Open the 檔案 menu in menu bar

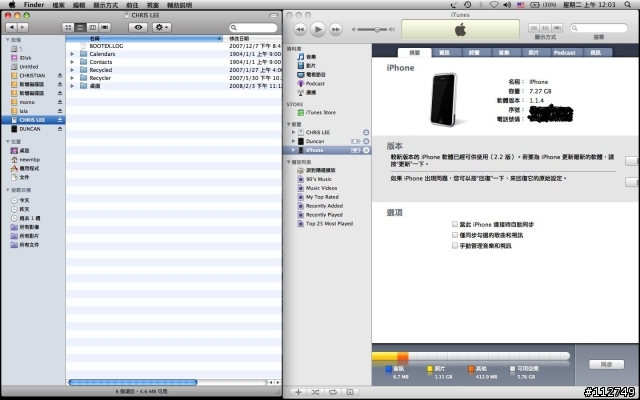58,5
